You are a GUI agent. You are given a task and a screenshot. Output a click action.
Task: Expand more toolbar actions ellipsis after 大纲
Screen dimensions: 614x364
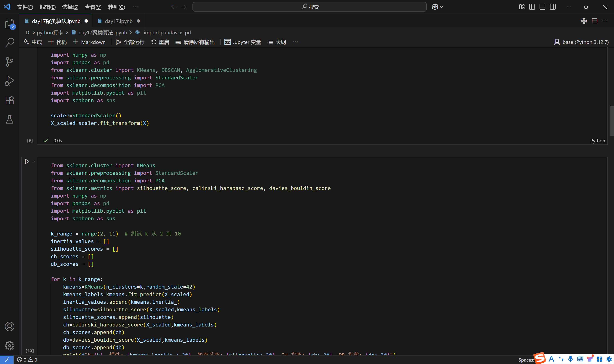(295, 42)
